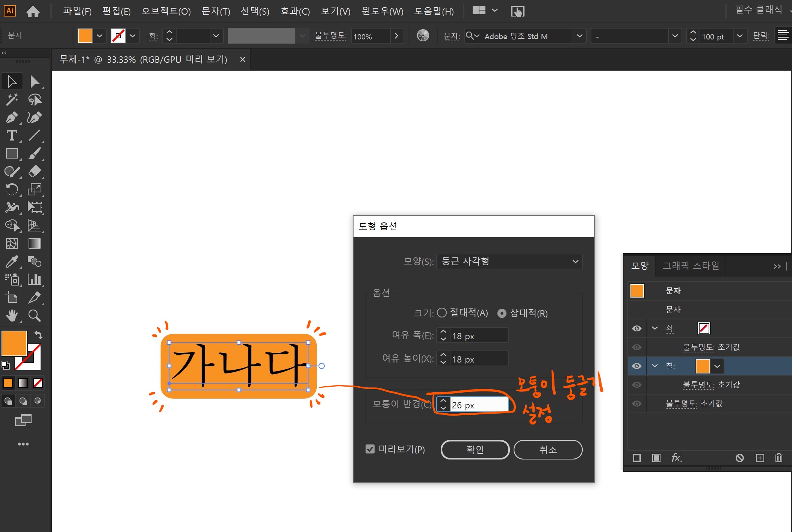Click the 취소 button
This screenshot has height=532, width=792.
pos(548,449)
